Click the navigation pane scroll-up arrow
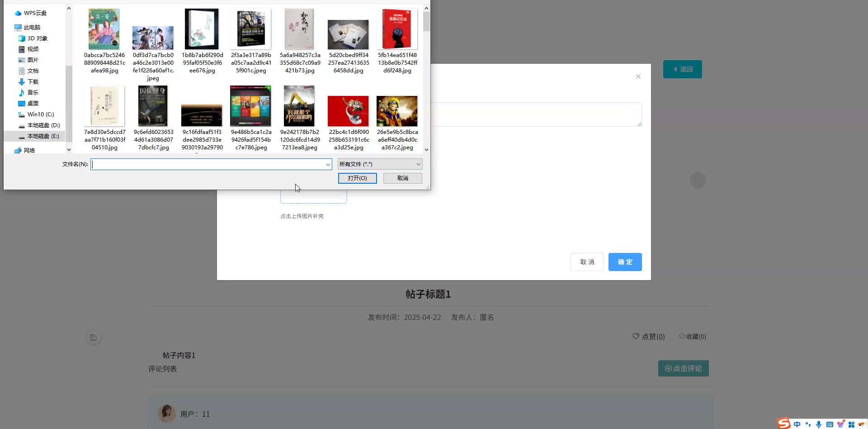Viewport: 868px width, 429px height. [x=69, y=8]
